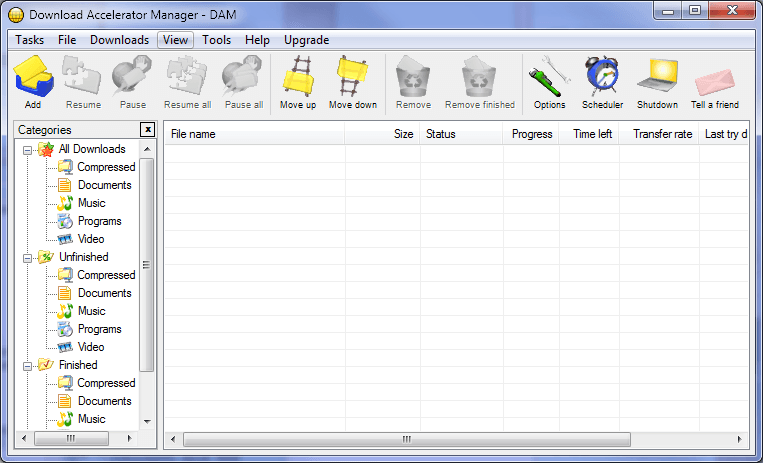This screenshot has width=763, height=463.
Task: Select Music under Unfinished
Action: click(91, 311)
